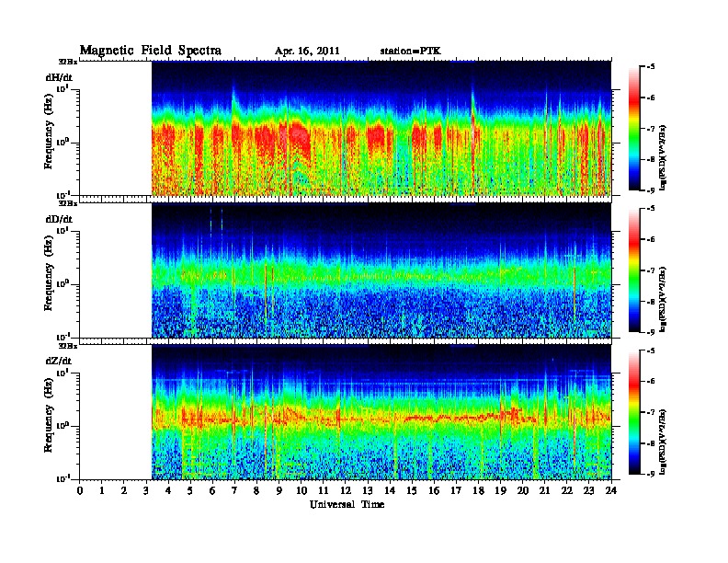Click hour 10 on the Universal Time axis

click(x=301, y=491)
